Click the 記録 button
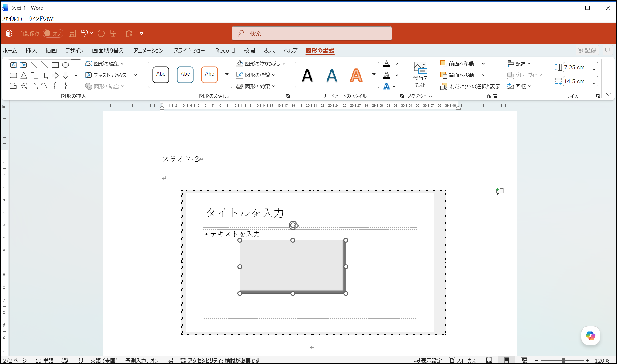The height and width of the screenshot is (364, 617). pos(587,50)
